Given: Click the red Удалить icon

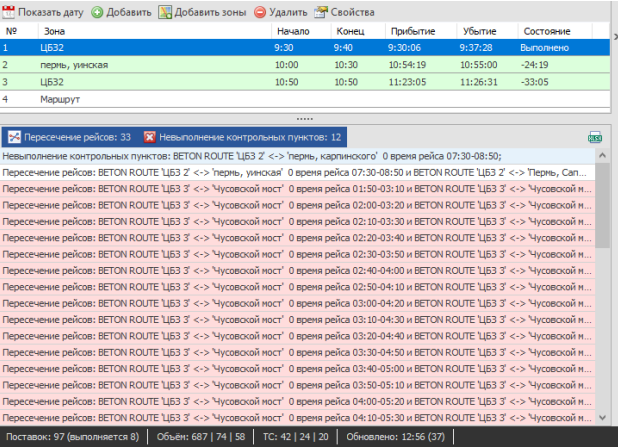Looking at the screenshot, I should pos(260,12).
